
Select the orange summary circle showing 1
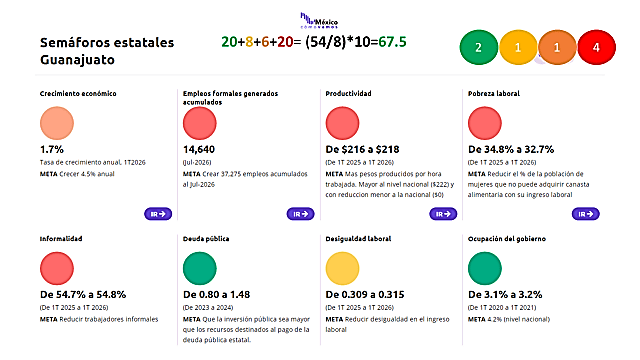click(557, 47)
